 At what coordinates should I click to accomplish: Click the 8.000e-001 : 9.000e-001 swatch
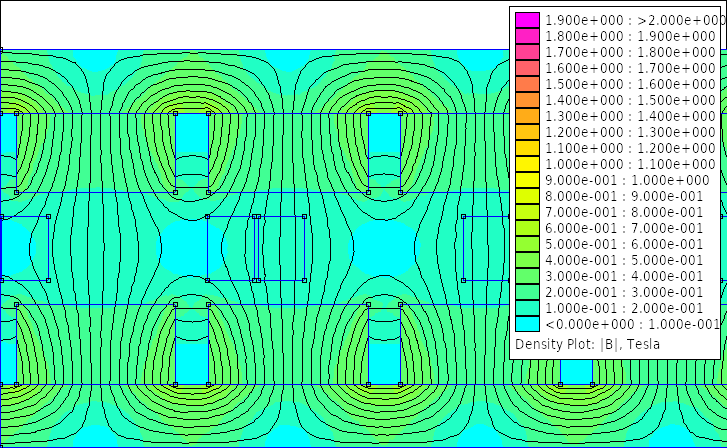point(527,196)
